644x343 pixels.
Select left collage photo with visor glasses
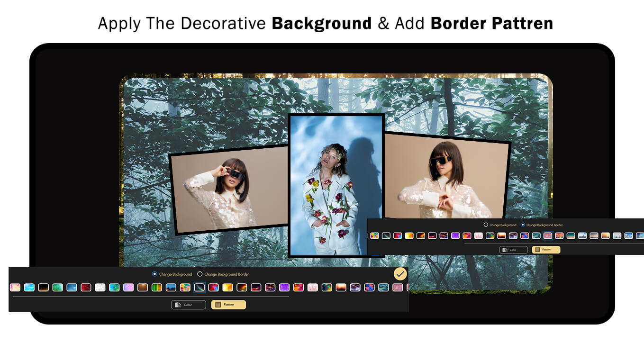tap(230, 190)
